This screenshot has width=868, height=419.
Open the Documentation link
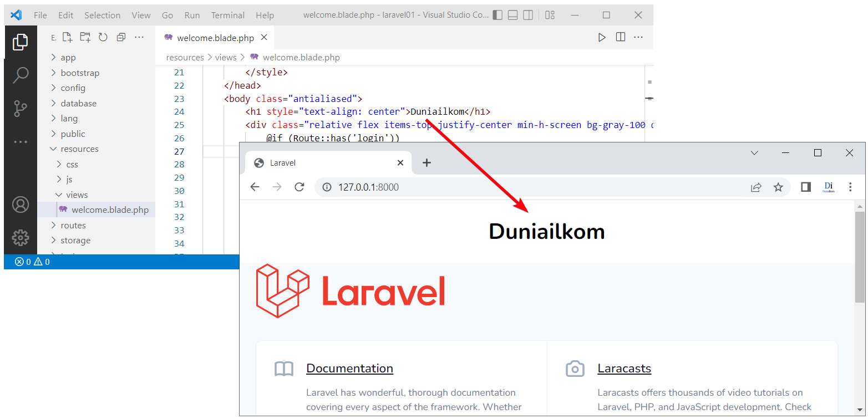click(x=349, y=369)
